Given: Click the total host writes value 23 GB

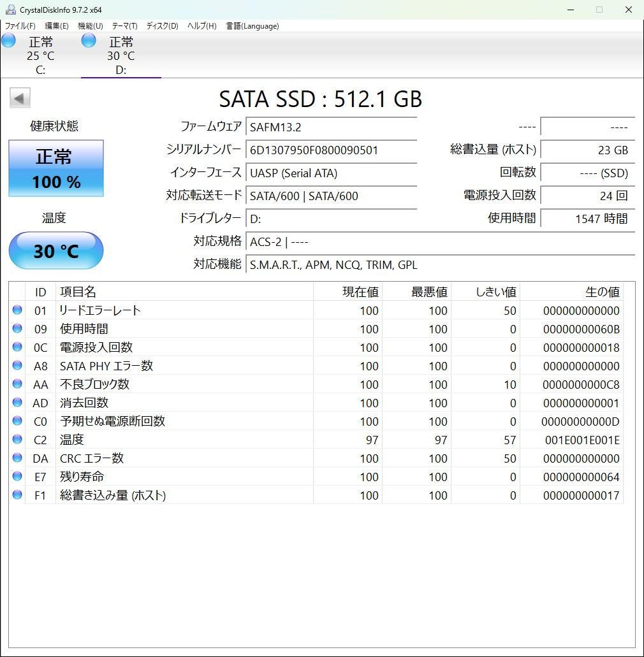Looking at the screenshot, I should pos(588,150).
